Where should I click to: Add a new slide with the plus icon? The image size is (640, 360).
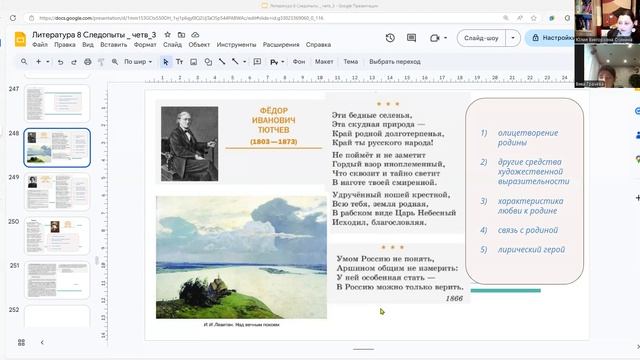[x=38, y=62]
